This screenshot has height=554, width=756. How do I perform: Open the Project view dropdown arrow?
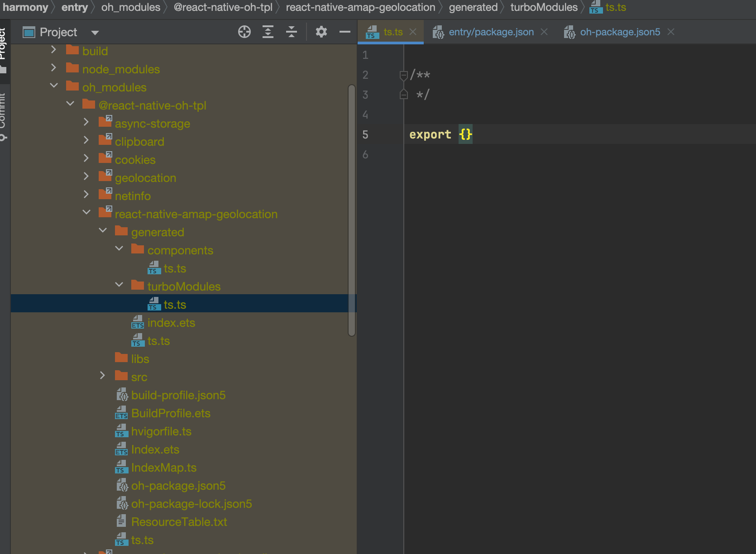[x=95, y=33]
